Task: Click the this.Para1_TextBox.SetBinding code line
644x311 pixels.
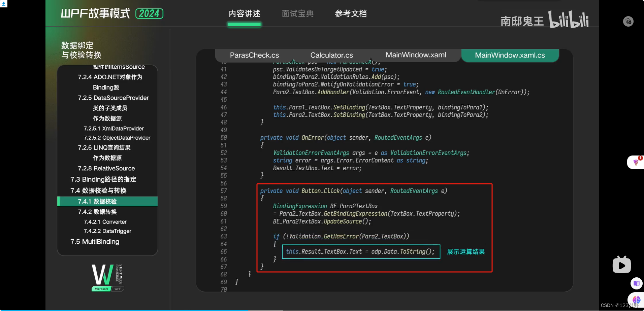Action: coord(381,107)
